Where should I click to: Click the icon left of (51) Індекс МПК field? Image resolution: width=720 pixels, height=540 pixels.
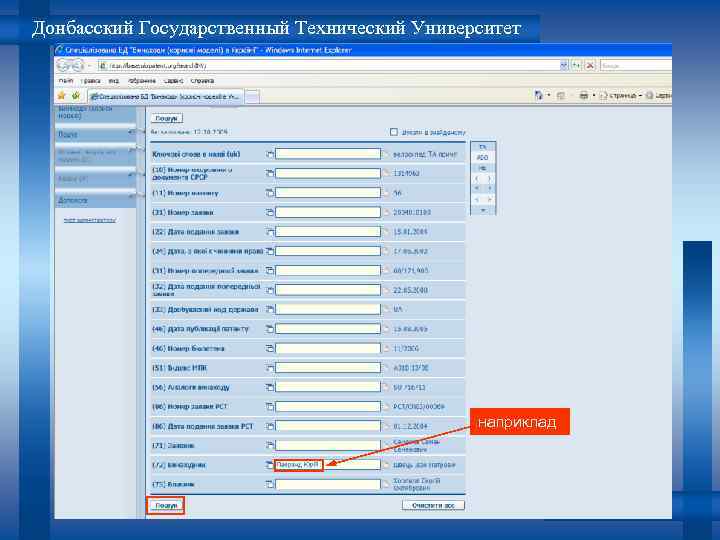(270, 368)
